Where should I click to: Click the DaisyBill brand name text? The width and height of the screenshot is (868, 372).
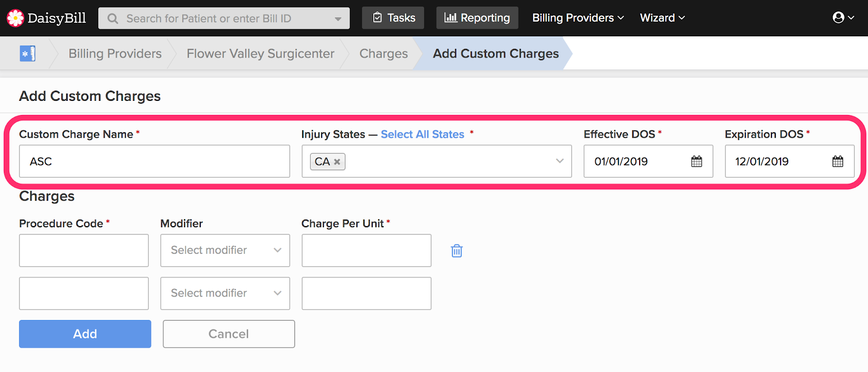pos(56,18)
